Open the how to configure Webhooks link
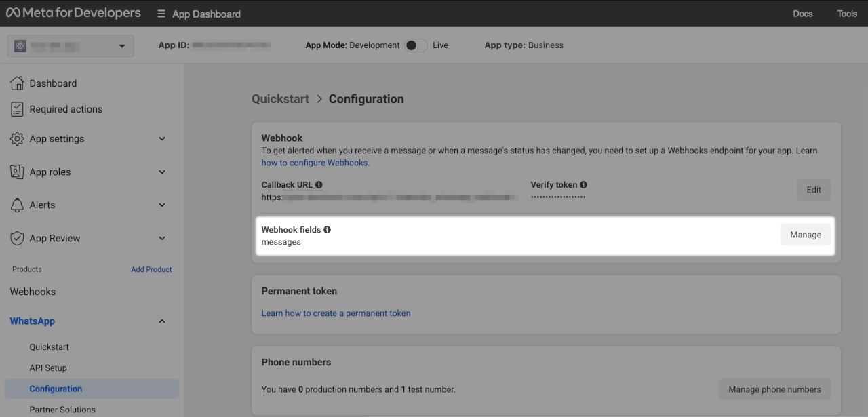This screenshot has width=868, height=417. click(x=315, y=163)
